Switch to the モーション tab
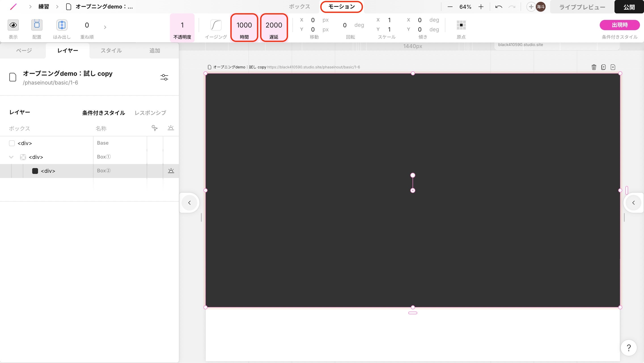Viewport: 644px width, 363px height. coord(341,7)
